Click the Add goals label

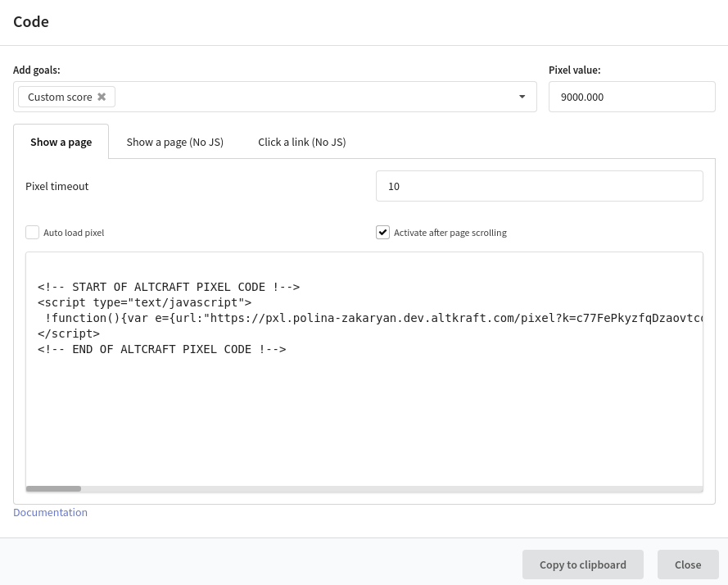click(37, 70)
